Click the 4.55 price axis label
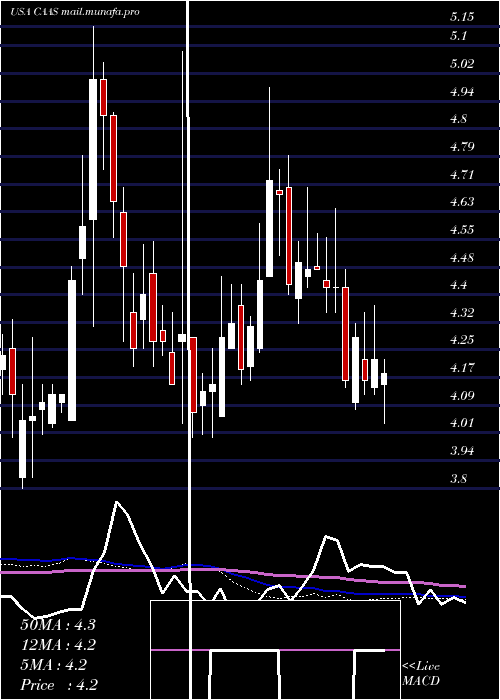The height and width of the screenshot is (700, 500). click(462, 230)
